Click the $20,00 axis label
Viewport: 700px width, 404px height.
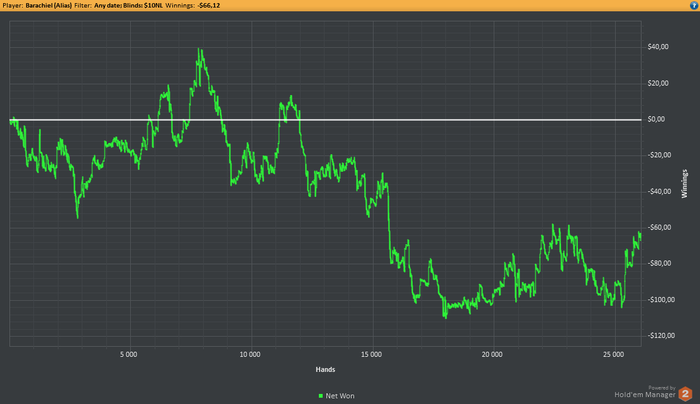[x=658, y=83]
